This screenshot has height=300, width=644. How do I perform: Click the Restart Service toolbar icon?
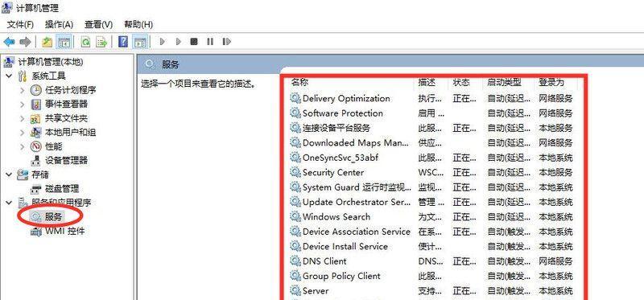coord(226,42)
